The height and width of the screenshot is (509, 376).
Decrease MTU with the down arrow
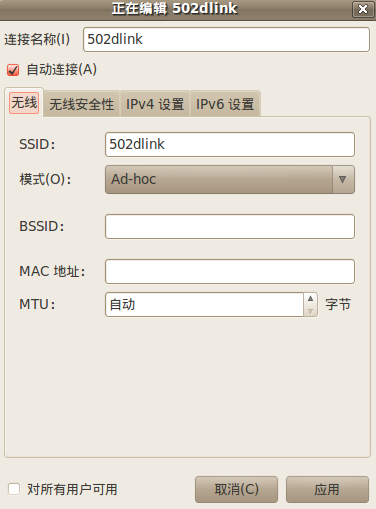pyautogui.click(x=310, y=311)
